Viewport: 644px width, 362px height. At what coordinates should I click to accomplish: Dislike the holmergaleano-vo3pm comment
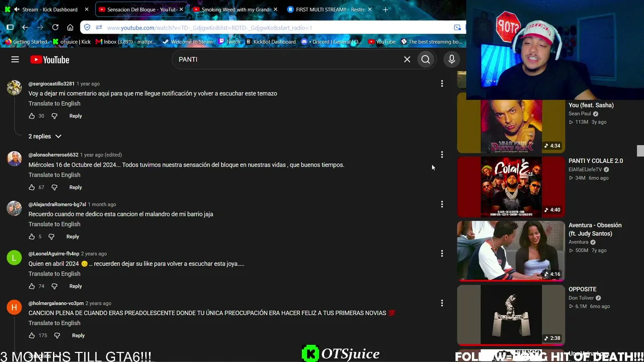pos(57,335)
